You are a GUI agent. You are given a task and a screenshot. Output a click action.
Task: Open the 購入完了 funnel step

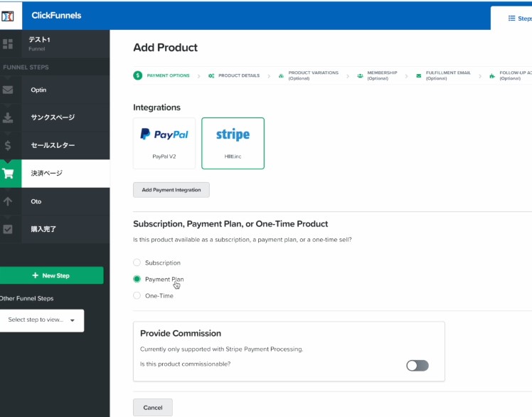click(x=55, y=229)
